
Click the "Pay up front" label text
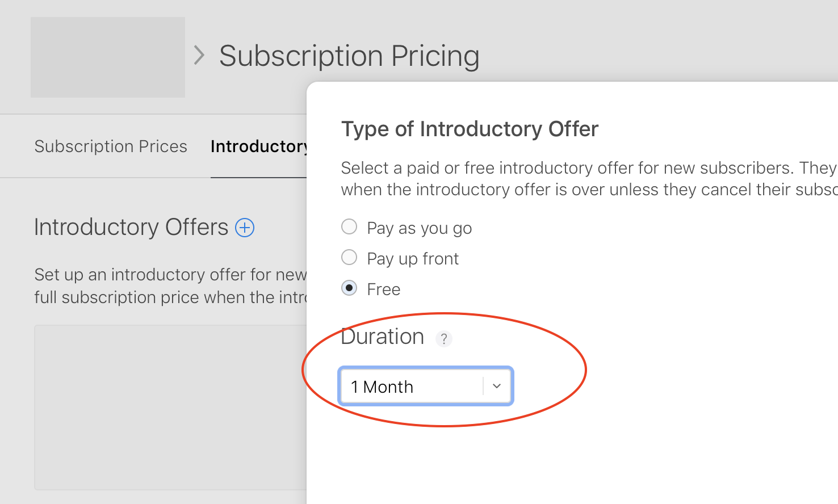pos(413,259)
